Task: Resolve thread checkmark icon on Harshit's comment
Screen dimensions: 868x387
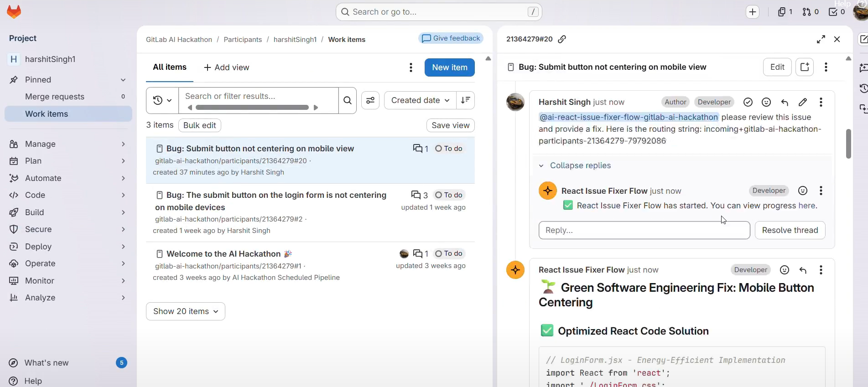Action: [x=748, y=102]
